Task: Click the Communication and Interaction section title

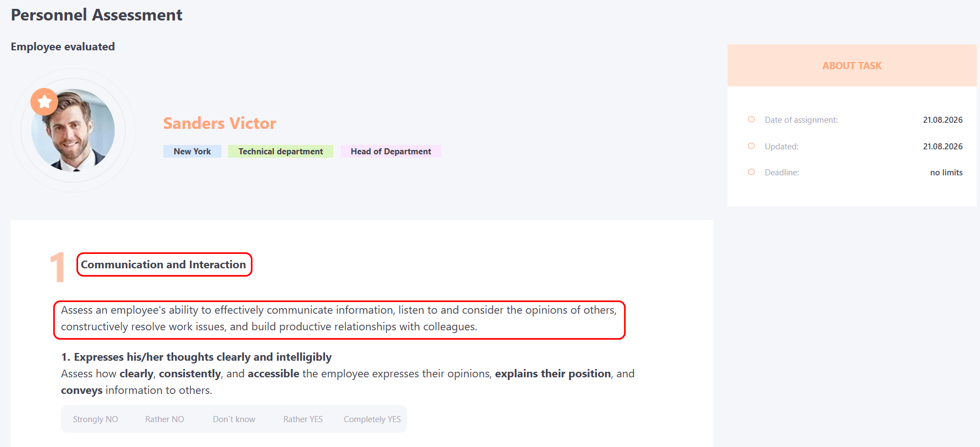Action: tap(163, 264)
